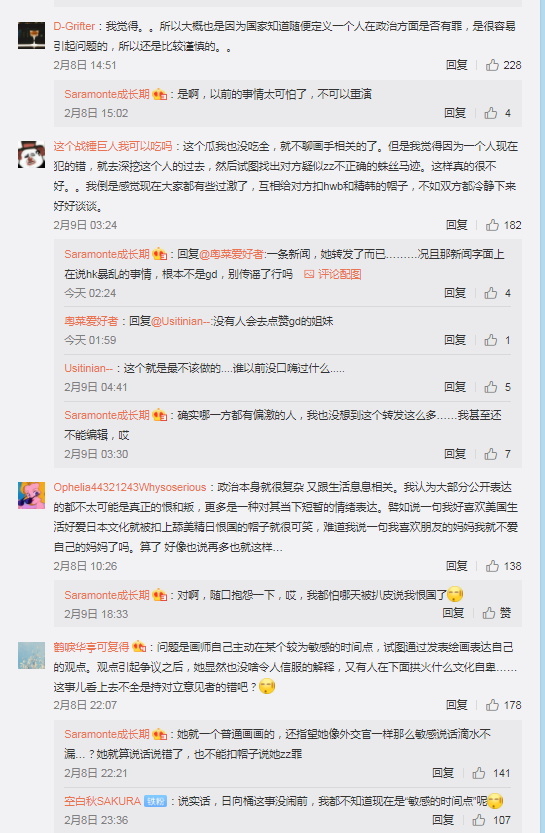This screenshot has height=833, width=545.
Task: Like Usitinian--'s reply showing 5 likes
Action: (497, 387)
